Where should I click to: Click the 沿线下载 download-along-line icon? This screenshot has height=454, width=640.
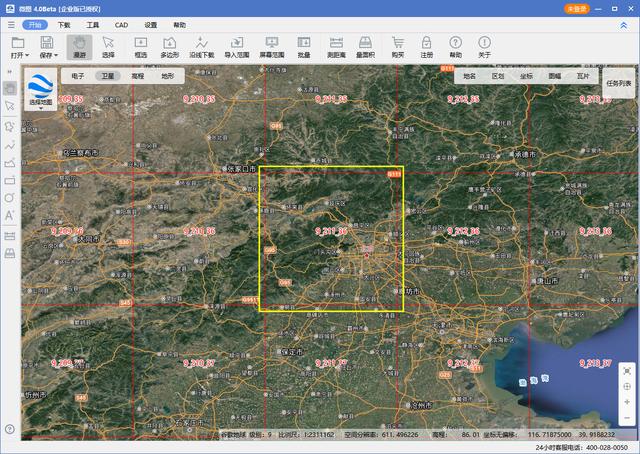(x=203, y=46)
